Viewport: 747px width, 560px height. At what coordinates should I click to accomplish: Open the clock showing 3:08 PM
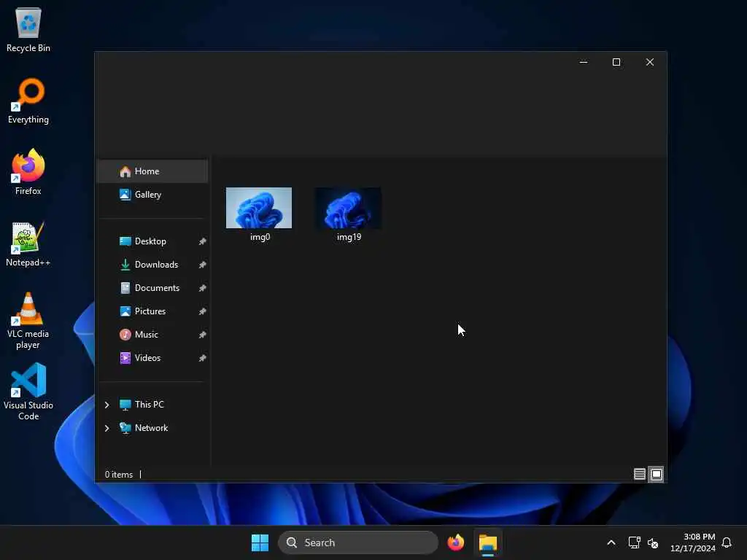click(693, 542)
